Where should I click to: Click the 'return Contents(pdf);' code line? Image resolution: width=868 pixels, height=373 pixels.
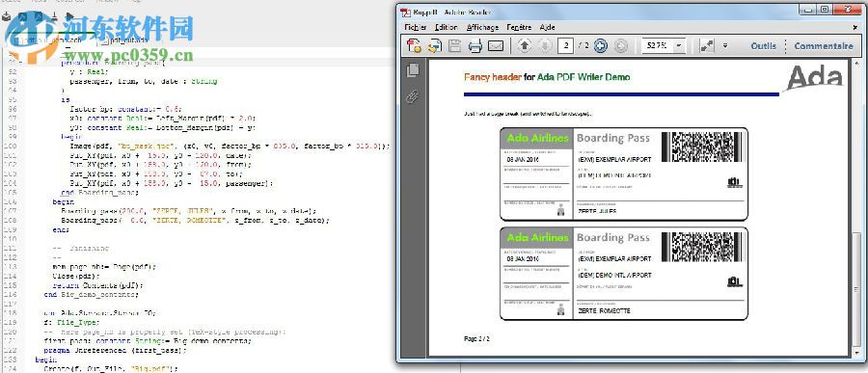98,285
